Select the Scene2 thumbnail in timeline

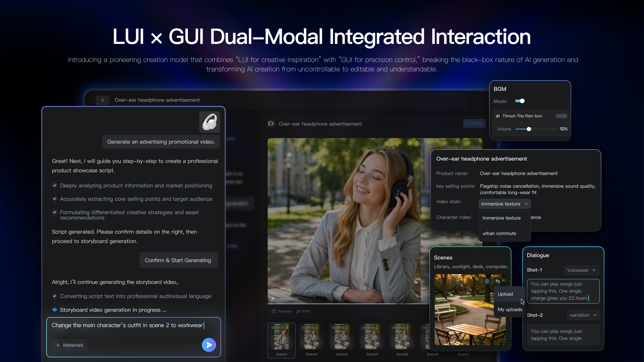312,340
